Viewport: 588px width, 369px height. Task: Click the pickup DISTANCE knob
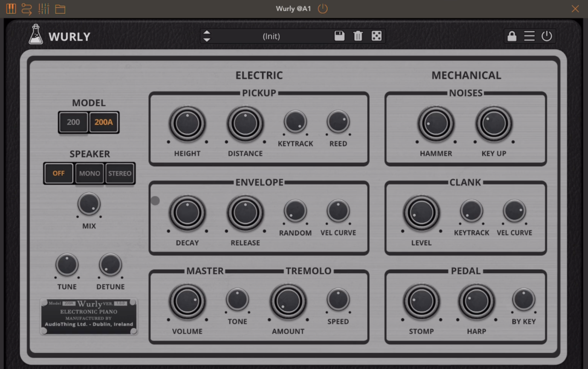245,123
